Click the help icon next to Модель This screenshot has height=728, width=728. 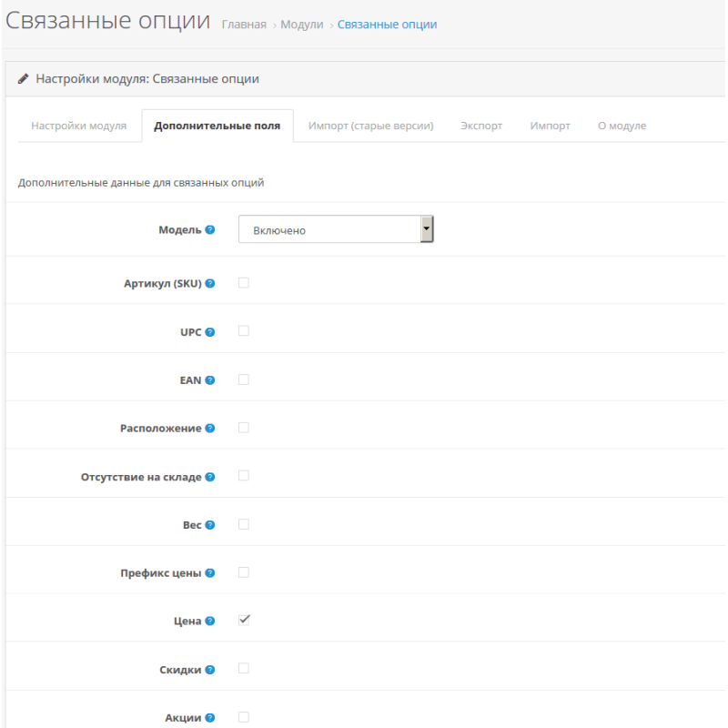[210, 230]
